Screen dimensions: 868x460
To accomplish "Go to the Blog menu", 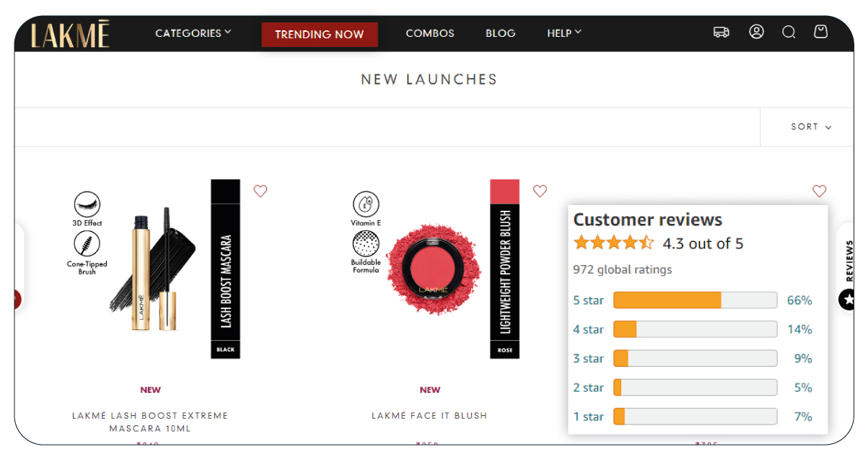I will pyautogui.click(x=501, y=32).
